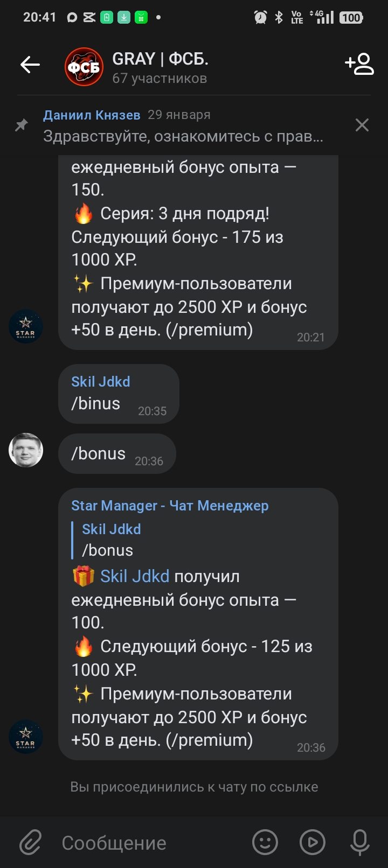The width and height of the screenshot is (388, 868).
Task: Open the GRAY | ФСБ. chat title
Action: pos(160,59)
